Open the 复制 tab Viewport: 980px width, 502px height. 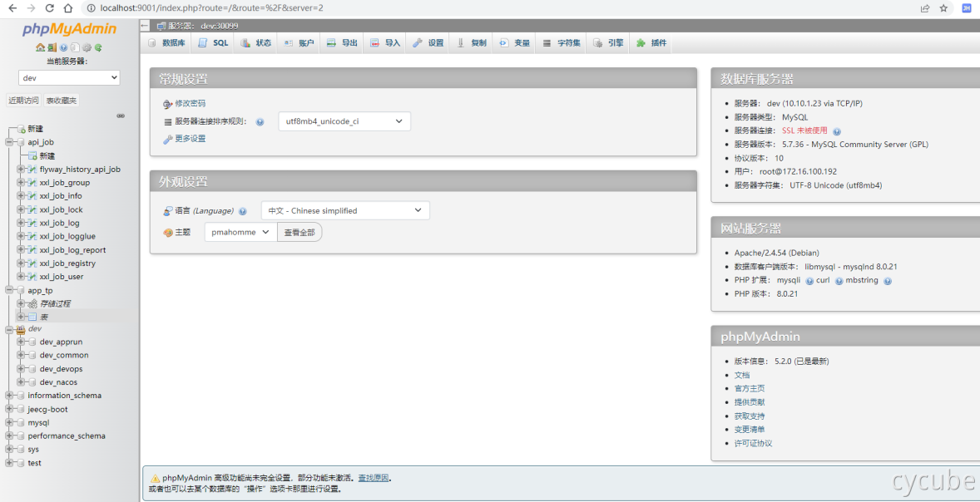(x=471, y=43)
